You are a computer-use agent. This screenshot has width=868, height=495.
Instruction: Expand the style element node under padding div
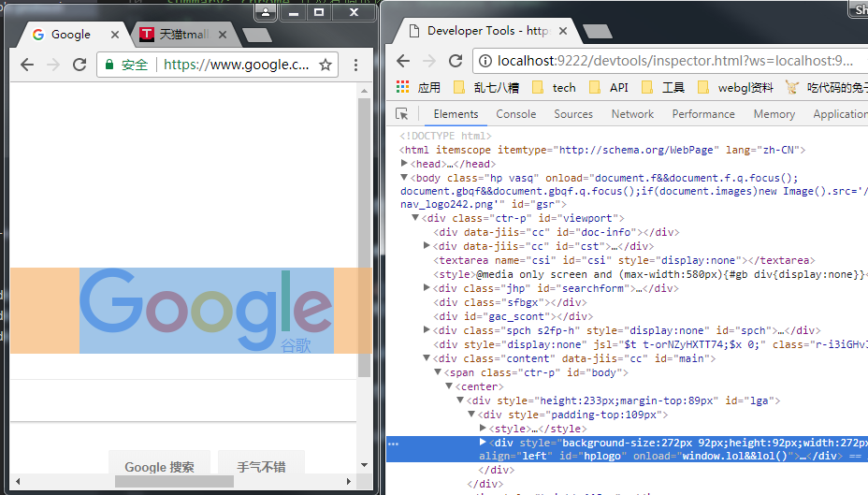[482, 428]
